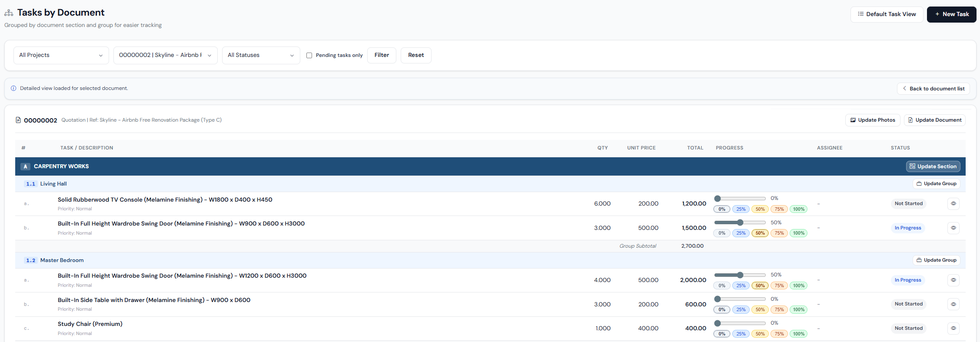Click Update Section for Carpentry Works

pos(933,166)
